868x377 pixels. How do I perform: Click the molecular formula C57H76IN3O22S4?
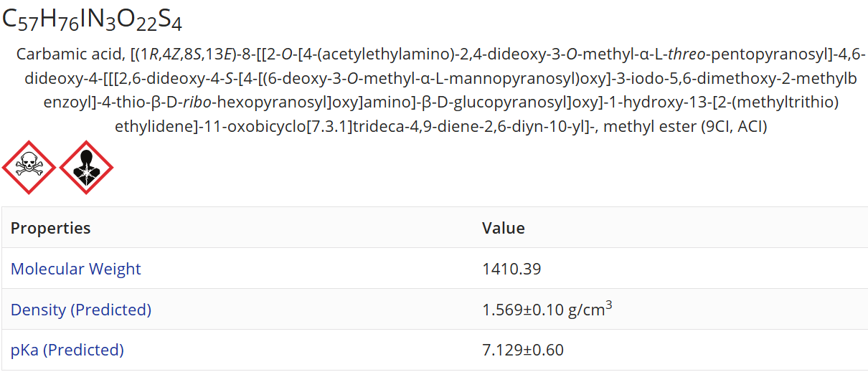(92, 20)
